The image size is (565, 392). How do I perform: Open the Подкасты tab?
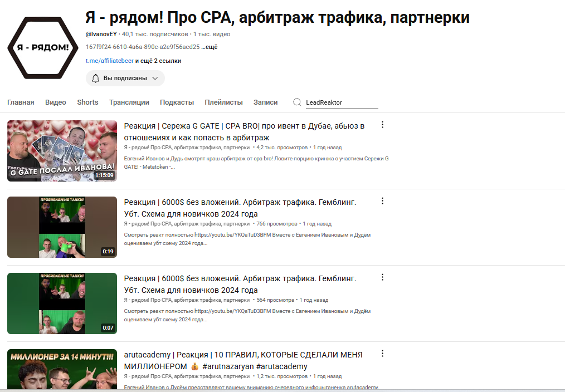pyautogui.click(x=177, y=102)
